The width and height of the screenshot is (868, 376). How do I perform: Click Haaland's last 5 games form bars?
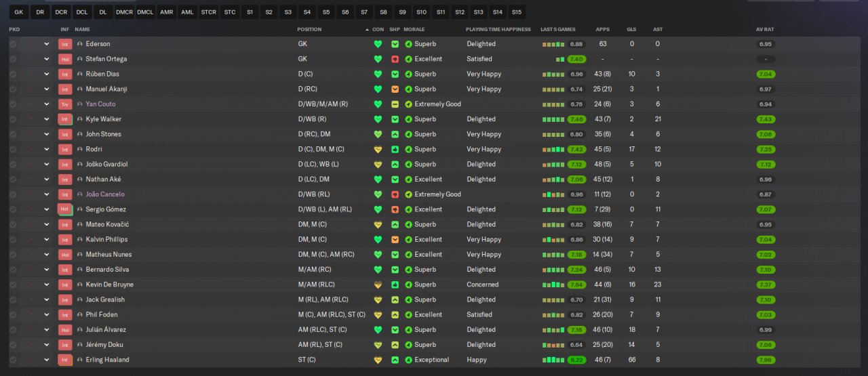pos(553,360)
